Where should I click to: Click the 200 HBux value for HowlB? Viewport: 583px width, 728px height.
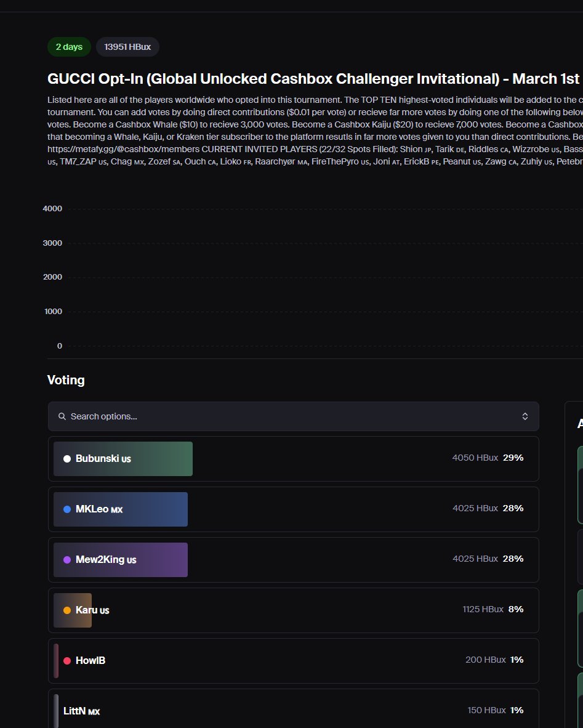[x=486, y=660]
